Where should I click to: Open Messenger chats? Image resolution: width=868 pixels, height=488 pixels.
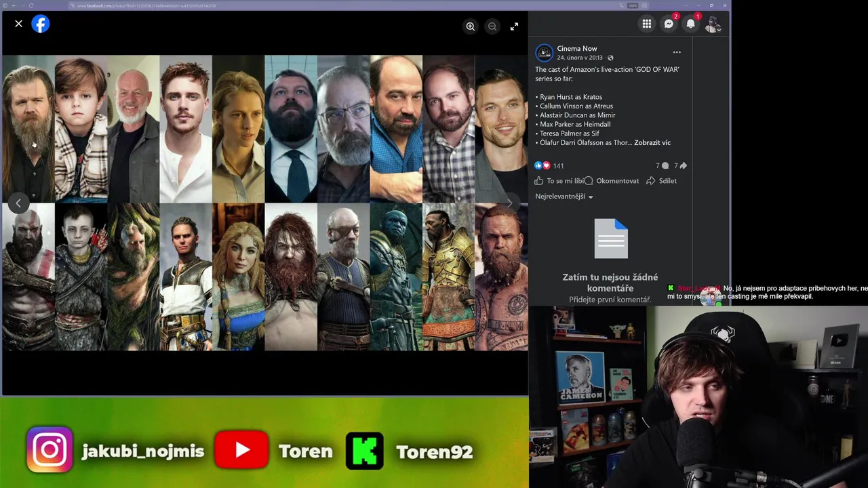pyautogui.click(x=669, y=24)
